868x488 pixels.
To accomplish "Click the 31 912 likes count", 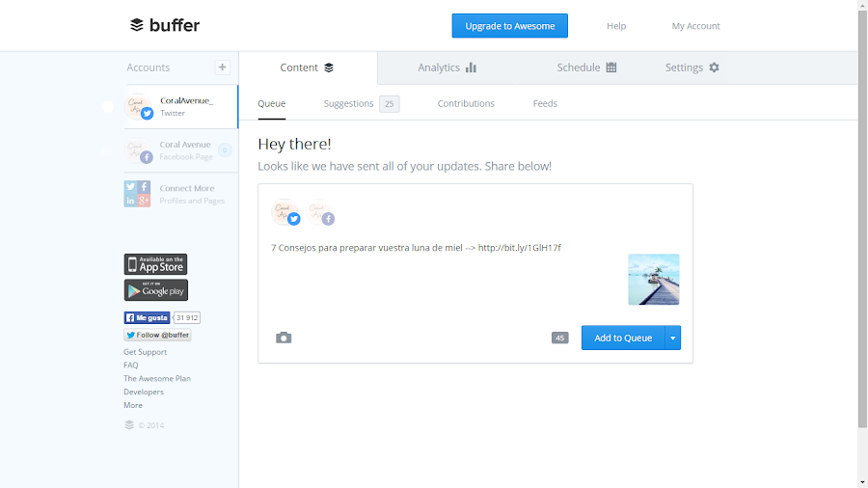I will pyautogui.click(x=186, y=317).
